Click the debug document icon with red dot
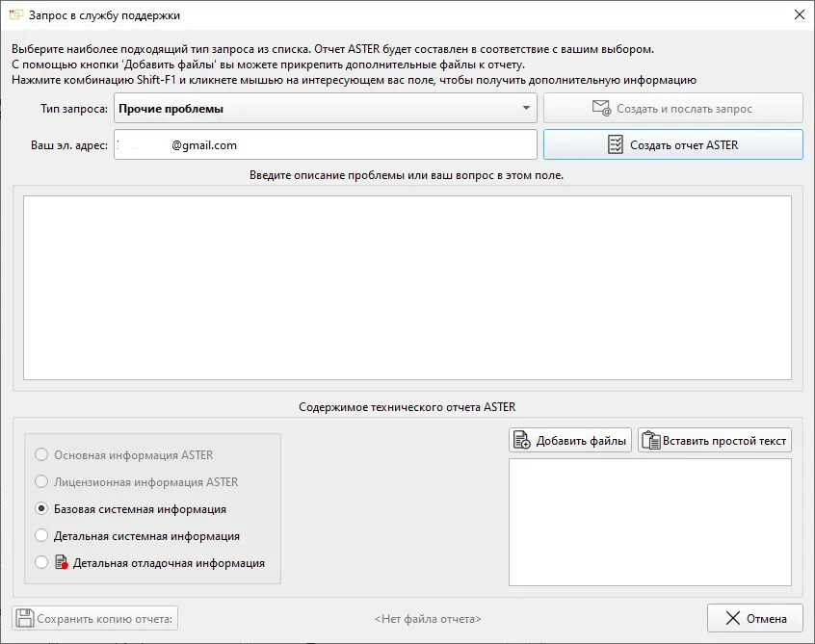 pyautogui.click(x=62, y=563)
